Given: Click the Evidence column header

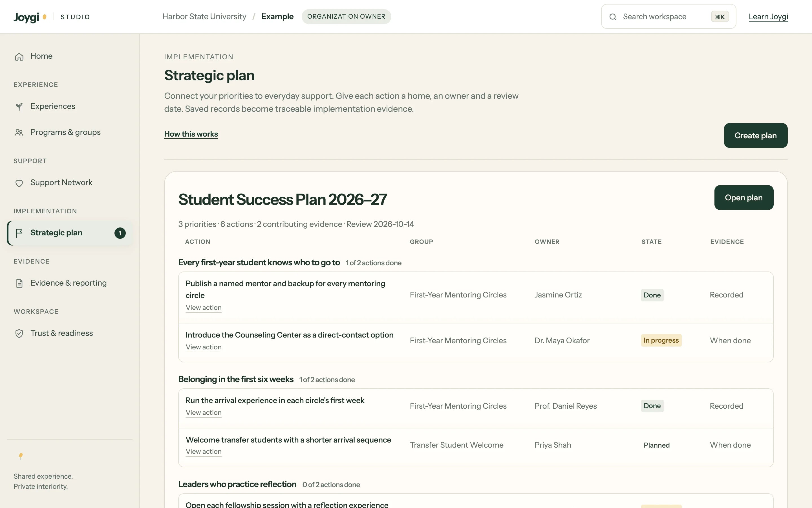Looking at the screenshot, I should 727,242.
